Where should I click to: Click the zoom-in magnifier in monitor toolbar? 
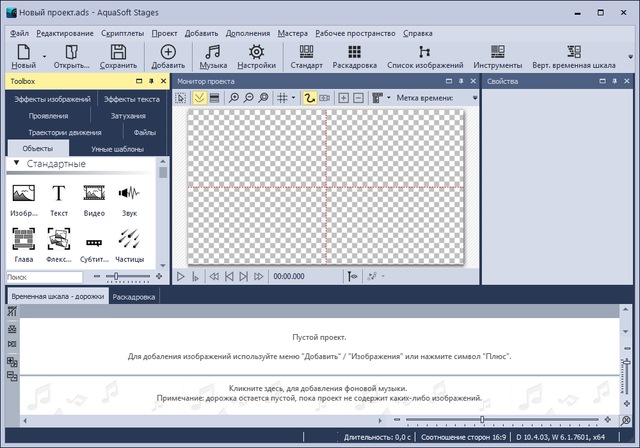pos(233,98)
